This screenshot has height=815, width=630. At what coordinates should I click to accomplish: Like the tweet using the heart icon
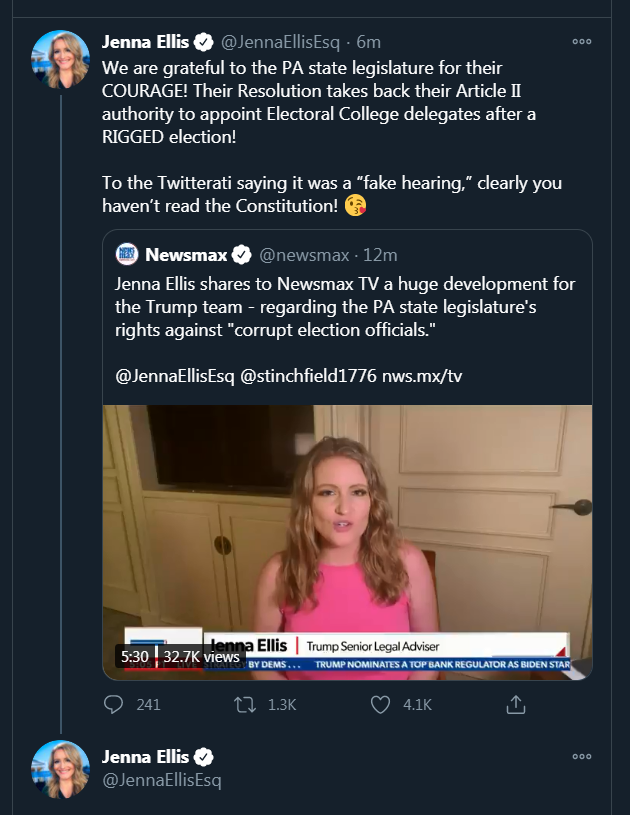(x=380, y=705)
